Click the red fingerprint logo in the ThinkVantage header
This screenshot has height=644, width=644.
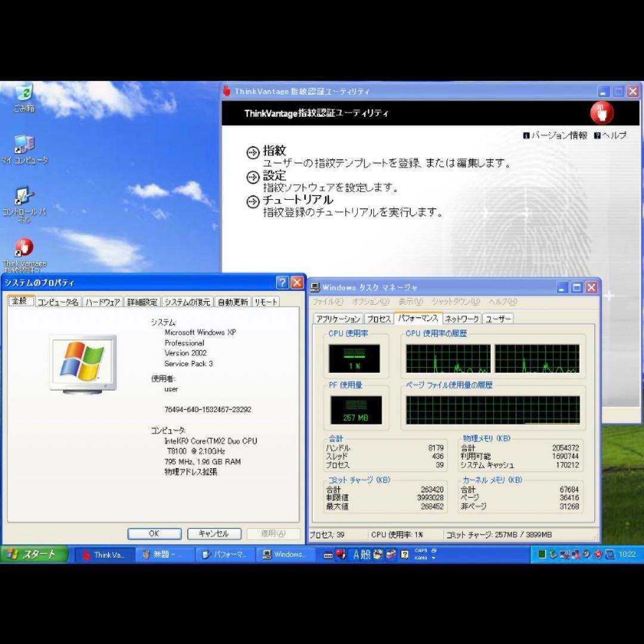(x=602, y=113)
